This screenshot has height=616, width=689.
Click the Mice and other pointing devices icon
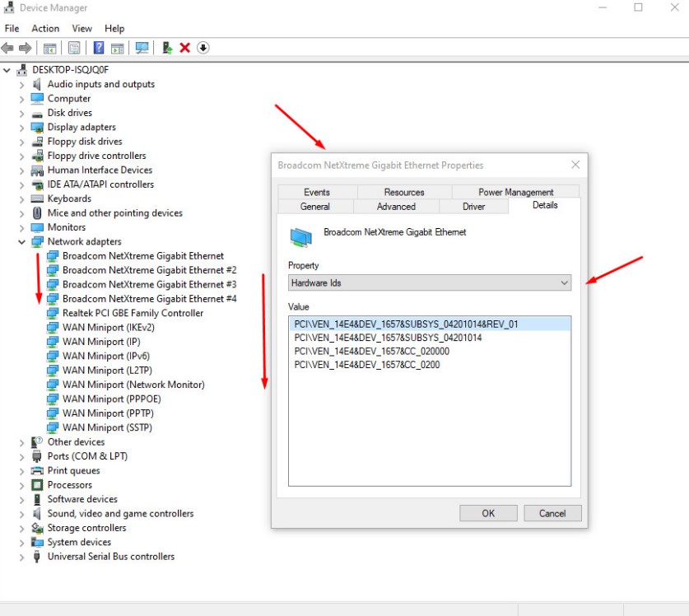pos(37,212)
